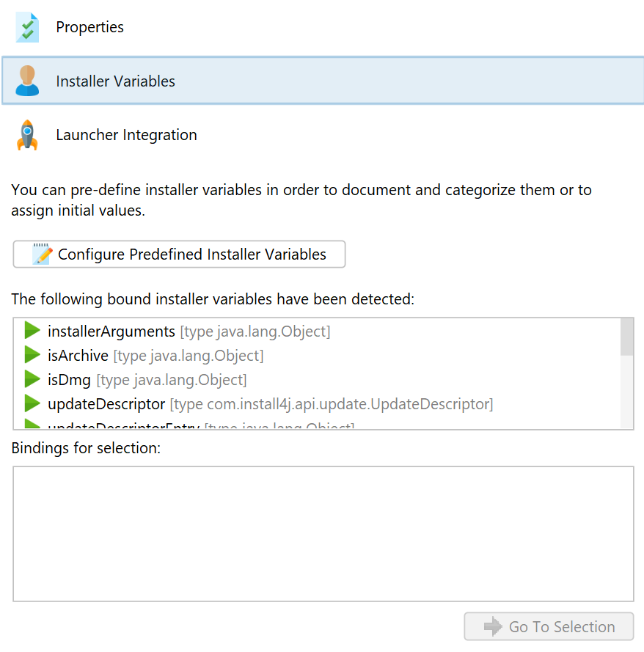Open Configure Predefined Installer Variables

179,254
